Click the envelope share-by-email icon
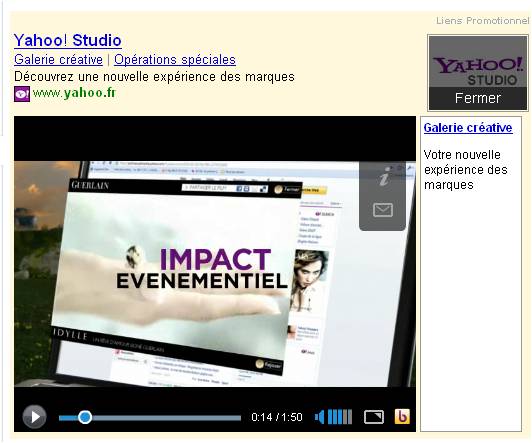 (383, 210)
